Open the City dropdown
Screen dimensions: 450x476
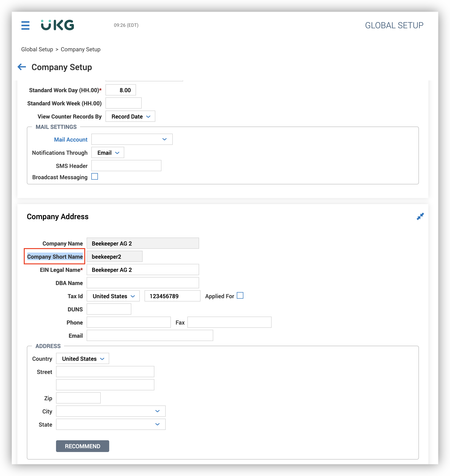111,411
